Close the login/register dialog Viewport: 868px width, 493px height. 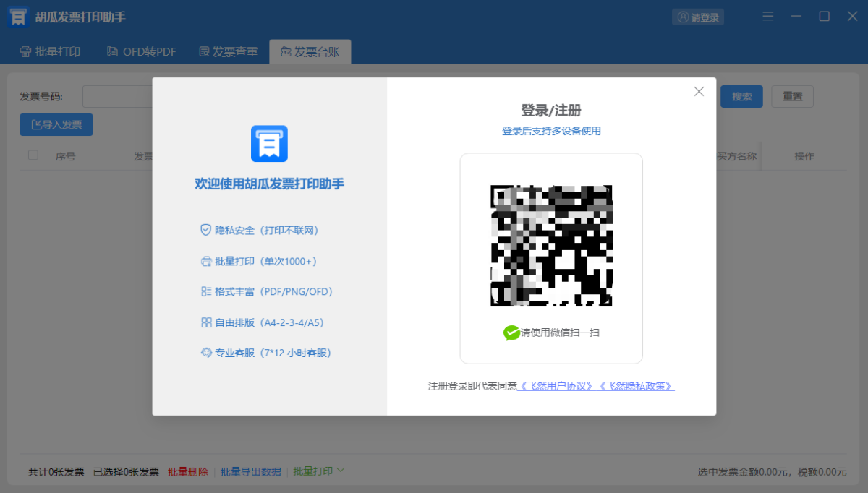point(699,91)
